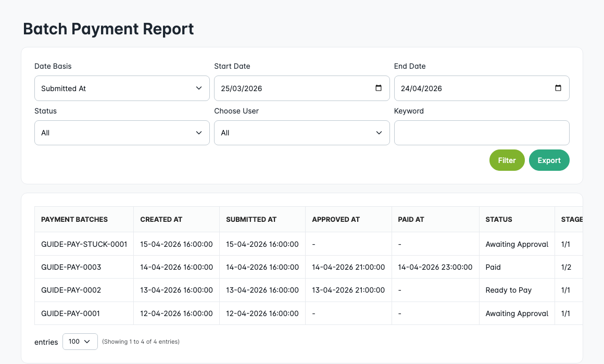Click the Choose User dropdown chevron
The width and height of the screenshot is (604, 364).
(379, 132)
